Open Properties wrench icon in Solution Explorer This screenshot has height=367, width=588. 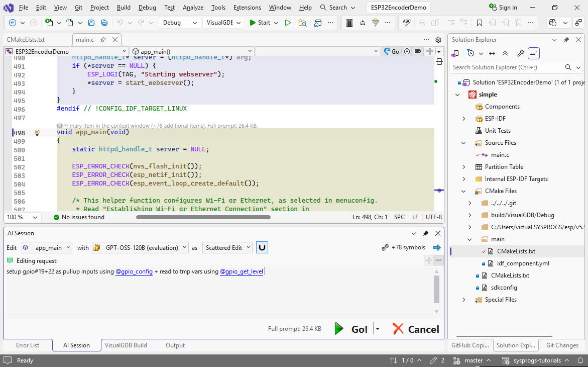521,53
